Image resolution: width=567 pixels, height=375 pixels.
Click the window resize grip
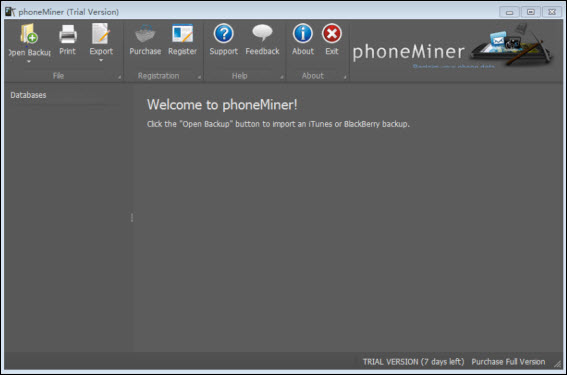pyautogui.click(x=557, y=364)
